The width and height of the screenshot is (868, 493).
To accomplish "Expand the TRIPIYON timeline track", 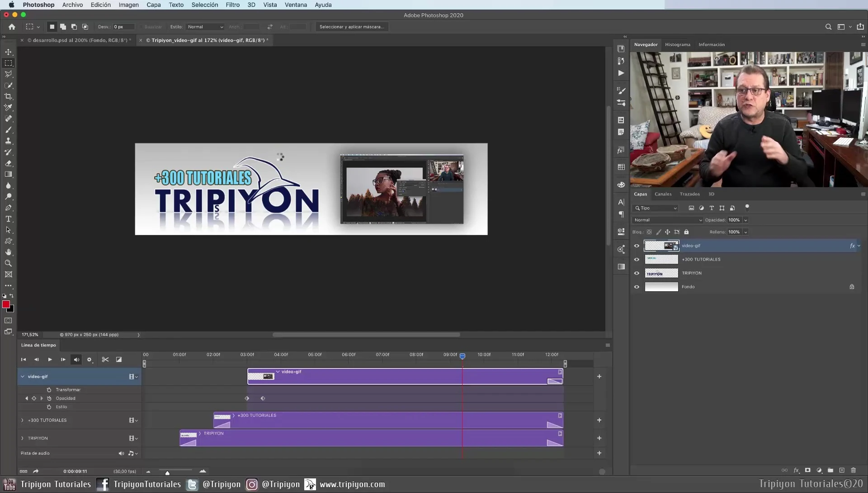I will (x=22, y=438).
